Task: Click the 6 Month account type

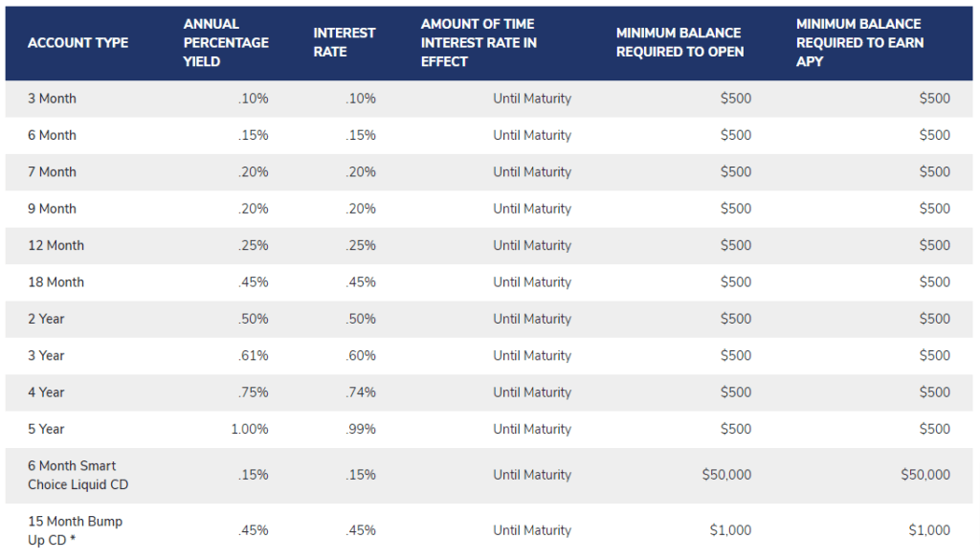Action: click(x=52, y=136)
